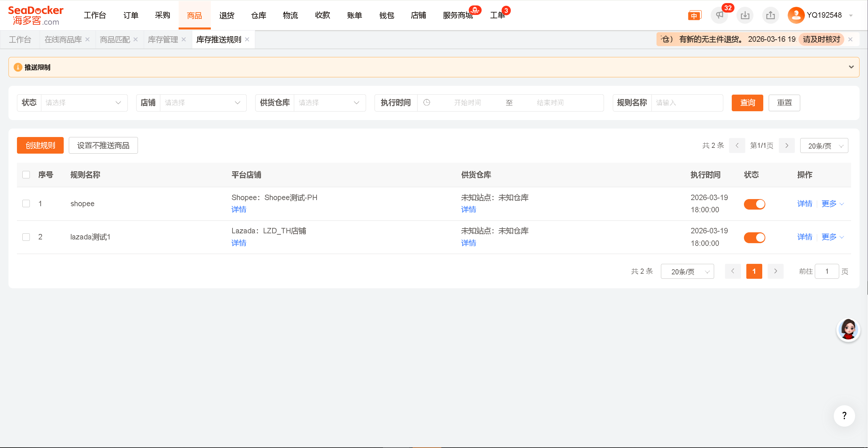
Task: Click the export/upload icon in header
Action: click(770, 15)
